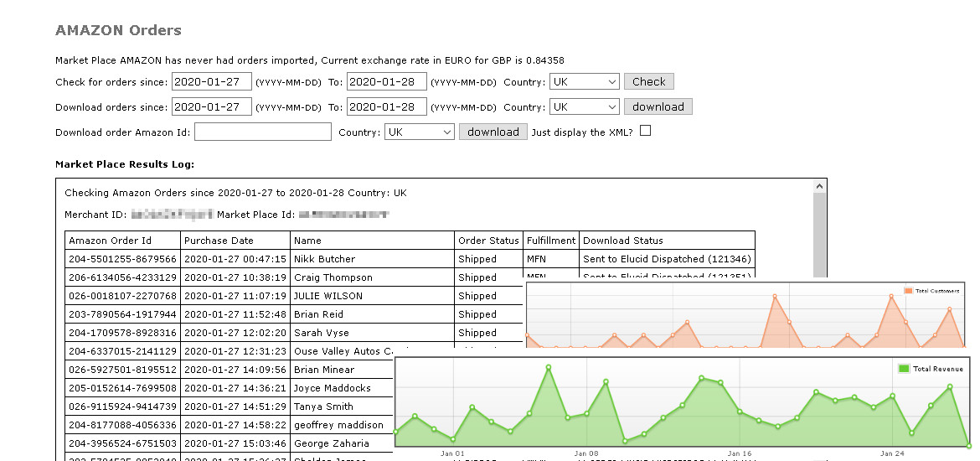980x461 pixels.
Task: Select order id 204-1709578-8928316
Action: pos(122,333)
